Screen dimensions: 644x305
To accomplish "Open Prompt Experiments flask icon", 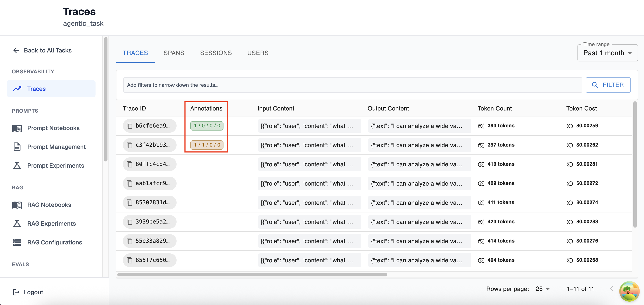I will tap(17, 166).
